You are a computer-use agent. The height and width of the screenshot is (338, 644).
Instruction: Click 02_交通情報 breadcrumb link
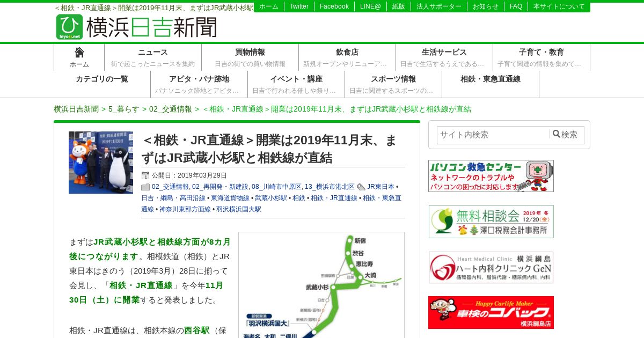point(171,109)
